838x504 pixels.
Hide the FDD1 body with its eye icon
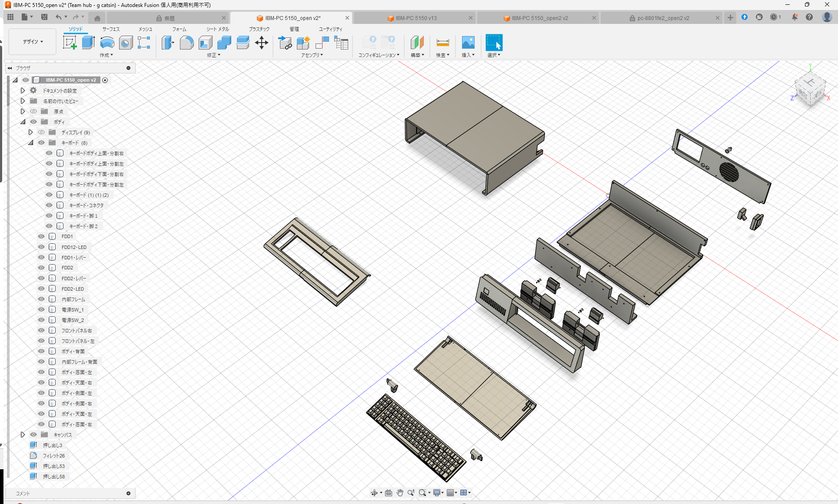(41, 236)
